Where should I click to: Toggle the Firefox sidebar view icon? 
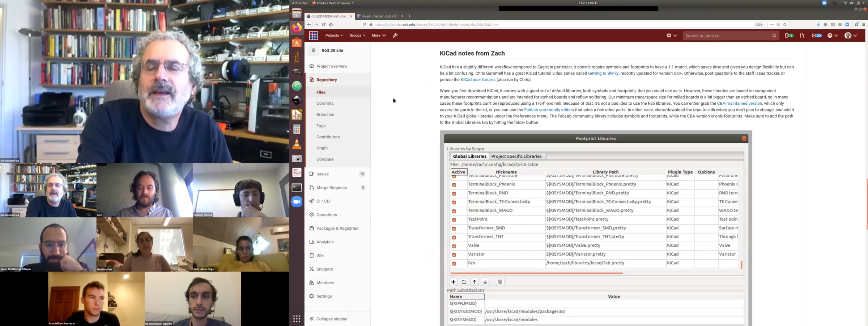tap(833, 25)
